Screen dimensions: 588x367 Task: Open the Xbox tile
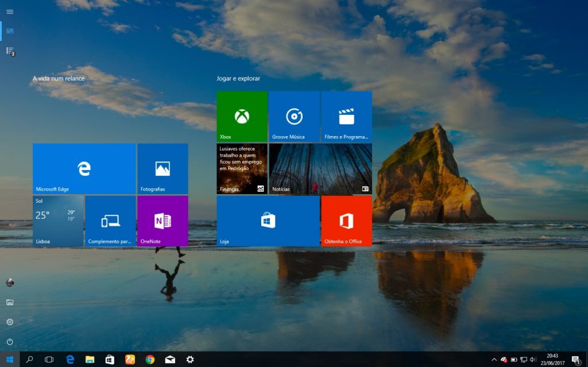[x=242, y=117]
